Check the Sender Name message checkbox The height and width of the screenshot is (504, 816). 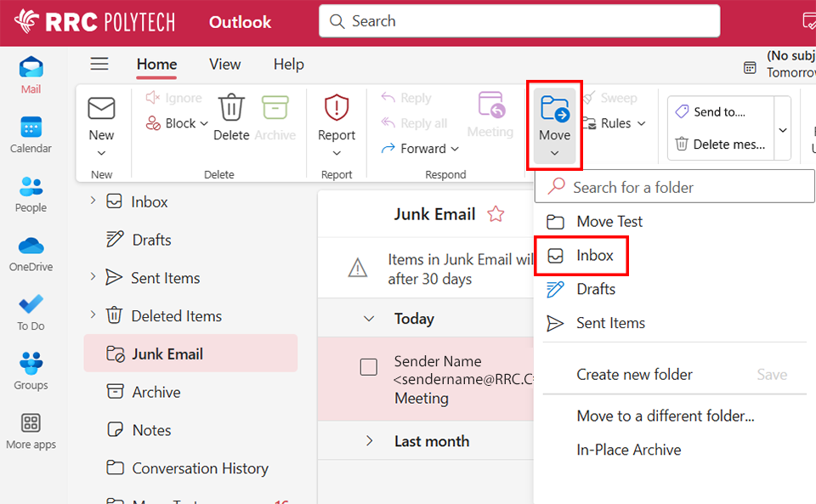368,366
